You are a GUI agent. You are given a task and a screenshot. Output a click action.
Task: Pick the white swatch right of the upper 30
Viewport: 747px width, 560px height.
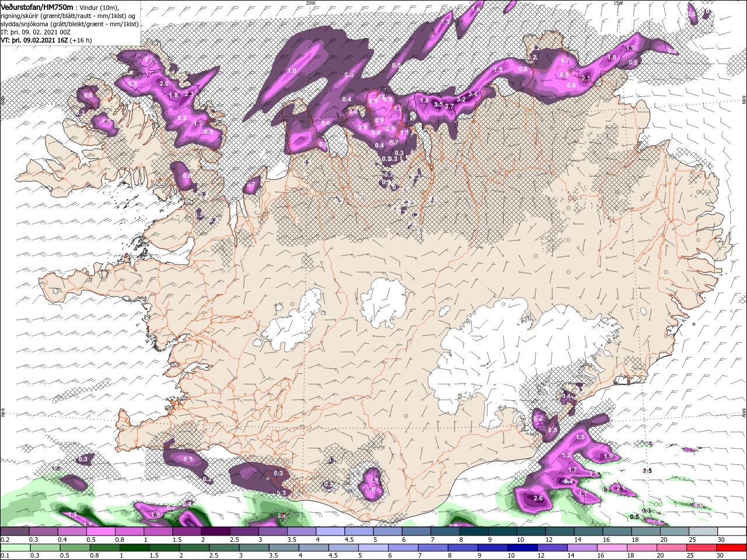732,532
